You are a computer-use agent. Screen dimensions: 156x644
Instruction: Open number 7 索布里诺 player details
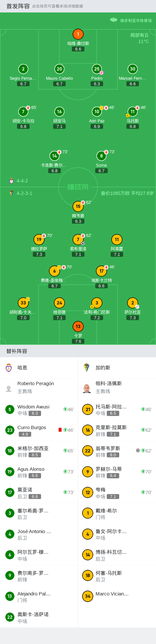78,239
